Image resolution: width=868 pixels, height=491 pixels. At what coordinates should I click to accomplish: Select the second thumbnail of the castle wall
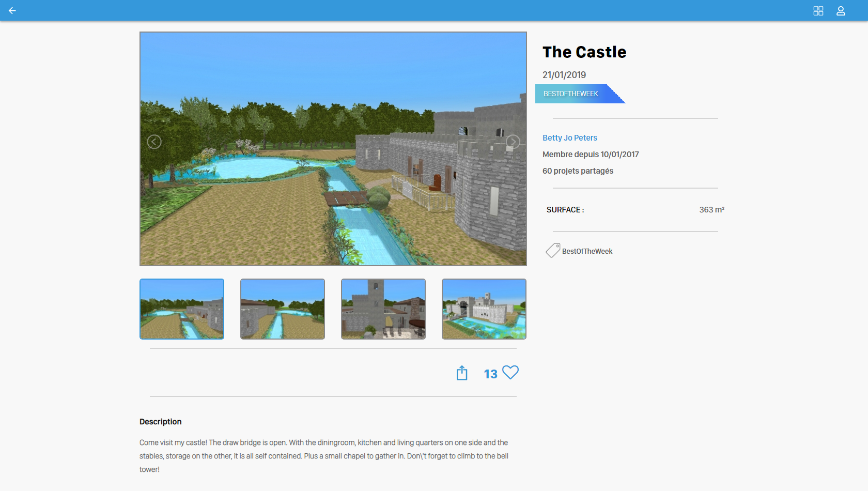tap(283, 309)
